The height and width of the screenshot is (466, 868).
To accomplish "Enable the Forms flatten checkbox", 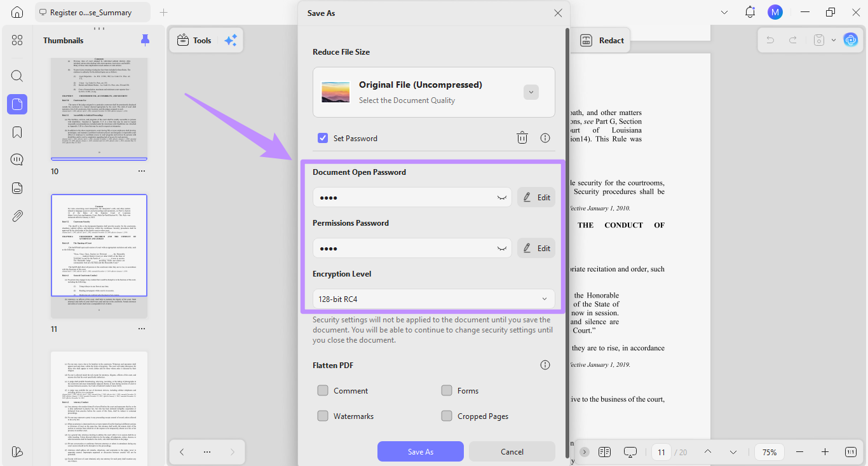I will pyautogui.click(x=447, y=390).
